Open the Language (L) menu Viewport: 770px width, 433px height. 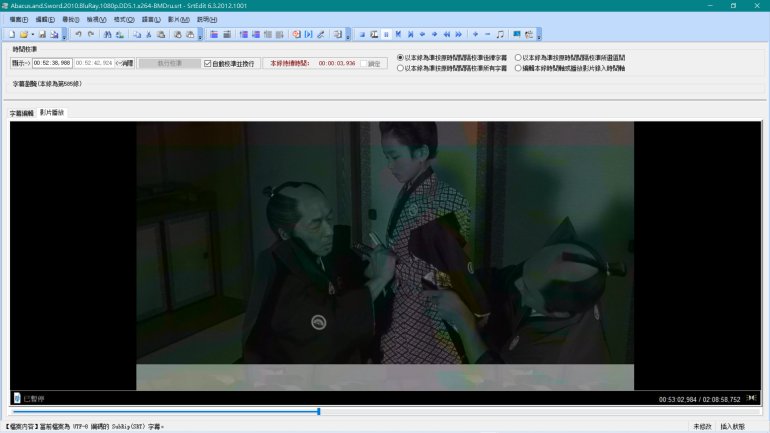pos(151,20)
